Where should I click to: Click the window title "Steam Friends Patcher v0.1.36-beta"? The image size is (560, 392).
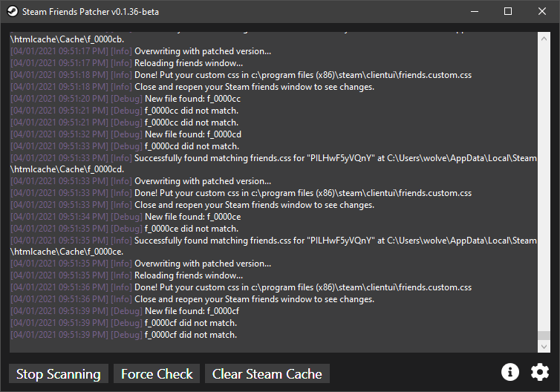pos(91,12)
